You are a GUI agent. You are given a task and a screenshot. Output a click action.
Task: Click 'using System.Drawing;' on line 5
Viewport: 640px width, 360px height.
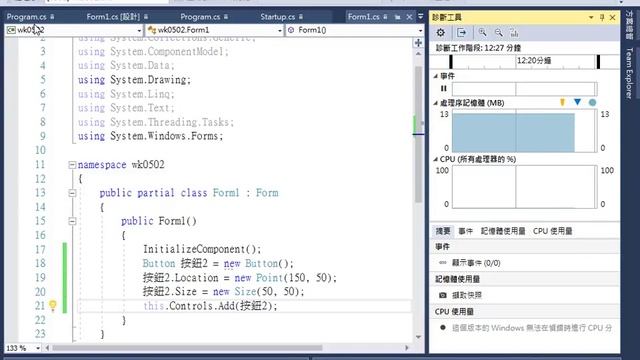click(x=134, y=80)
